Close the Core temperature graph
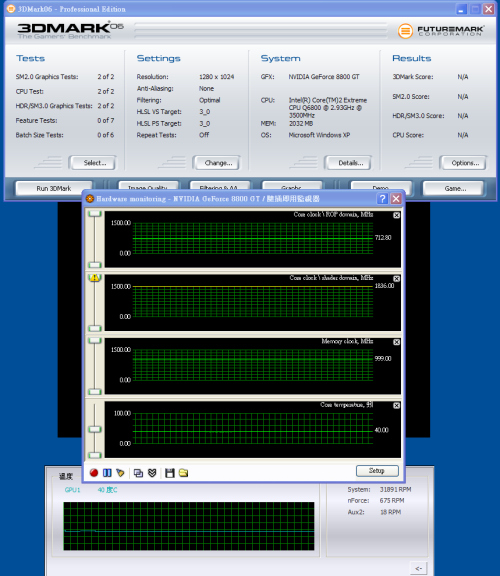The image size is (500, 576). pos(396,406)
